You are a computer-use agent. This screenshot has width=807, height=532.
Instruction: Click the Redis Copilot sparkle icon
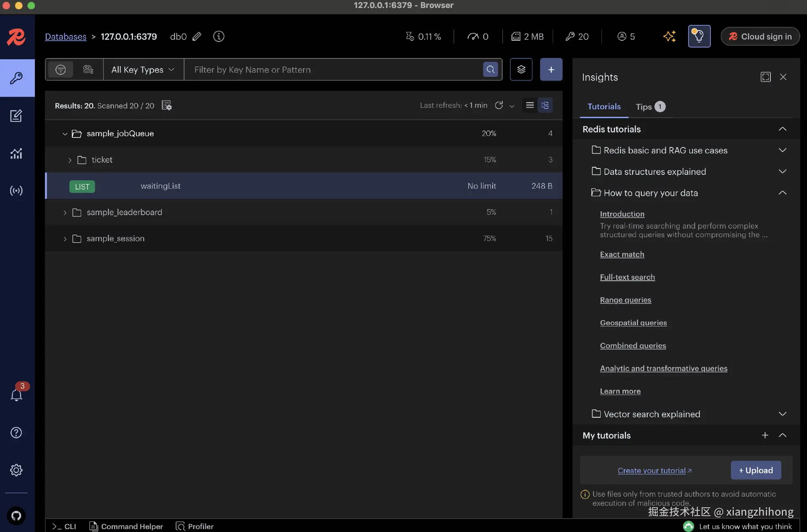pos(669,37)
